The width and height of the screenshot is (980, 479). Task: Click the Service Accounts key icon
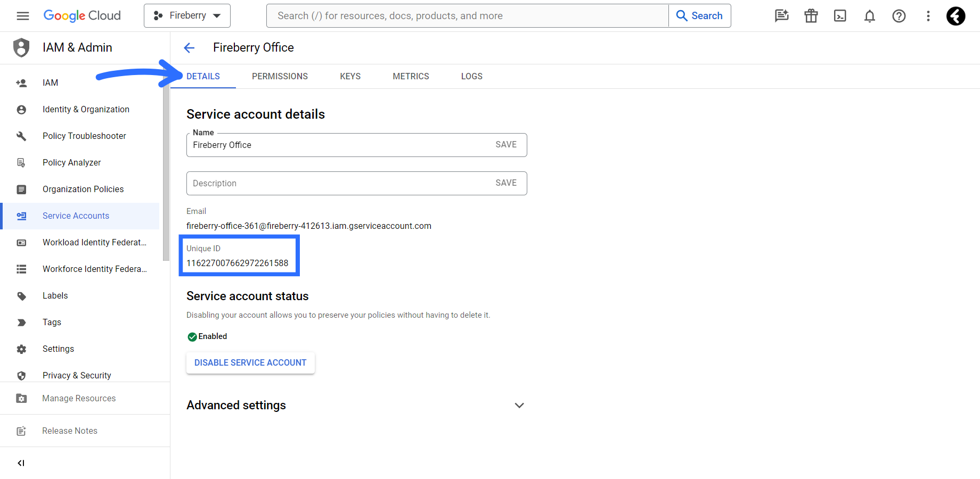21,216
